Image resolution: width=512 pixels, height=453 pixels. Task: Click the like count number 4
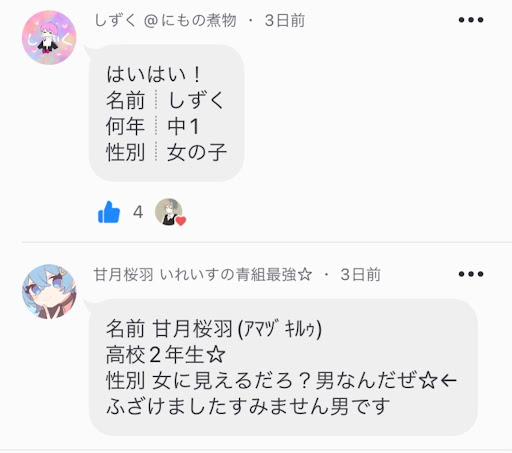tap(138, 212)
